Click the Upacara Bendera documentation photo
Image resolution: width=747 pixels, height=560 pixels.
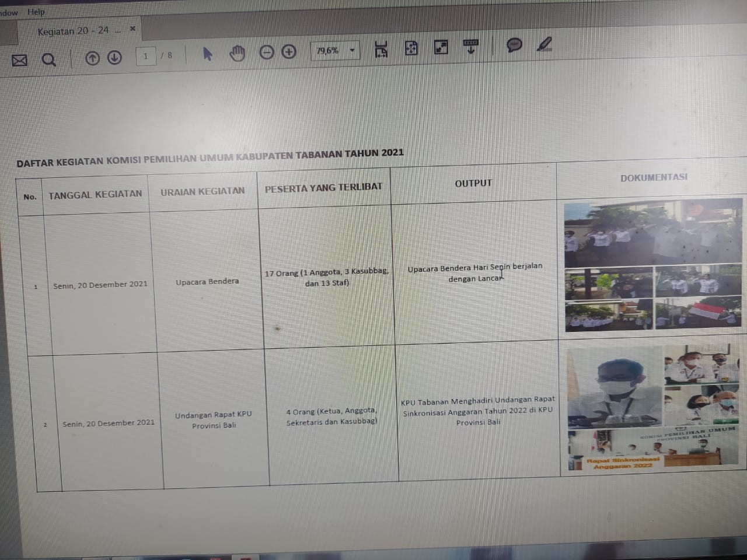[652, 265]
